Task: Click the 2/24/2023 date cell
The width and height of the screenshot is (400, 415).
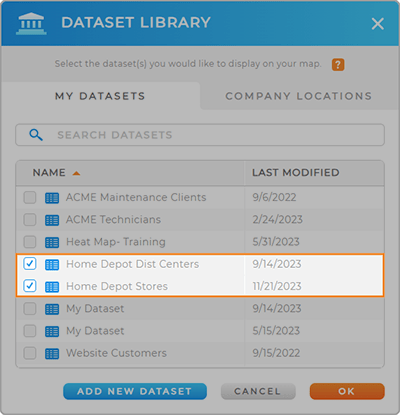Action: point(277,220)
